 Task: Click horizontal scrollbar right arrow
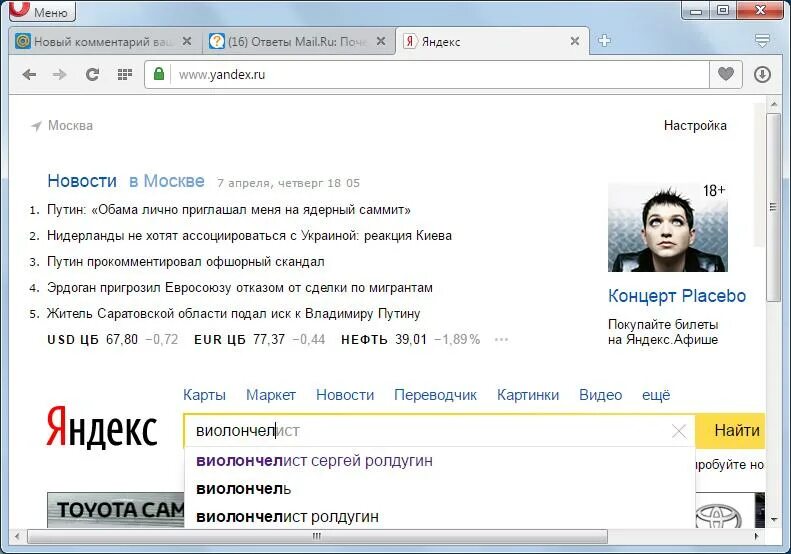tap(757, 536)
